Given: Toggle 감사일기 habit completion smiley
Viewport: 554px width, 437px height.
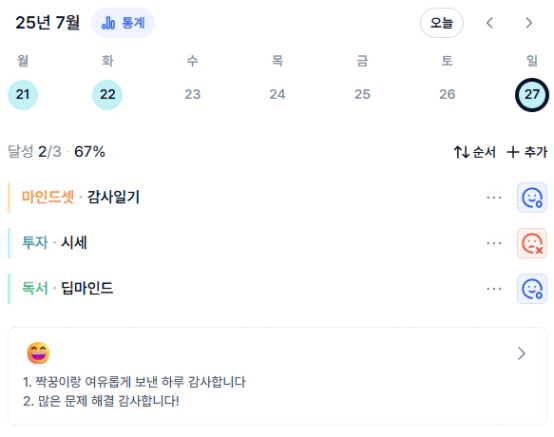Looking at the screenshot, I should pyautogui.click(x=532, y=197).
